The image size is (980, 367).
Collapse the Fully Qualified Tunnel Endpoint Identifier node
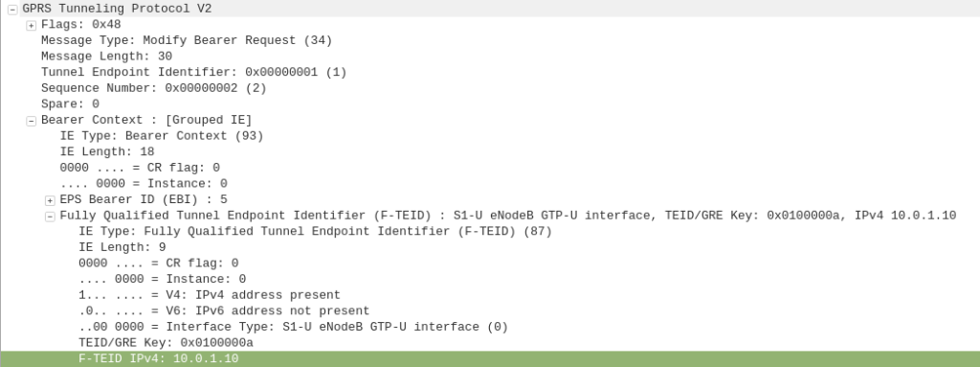pos(50,216)
